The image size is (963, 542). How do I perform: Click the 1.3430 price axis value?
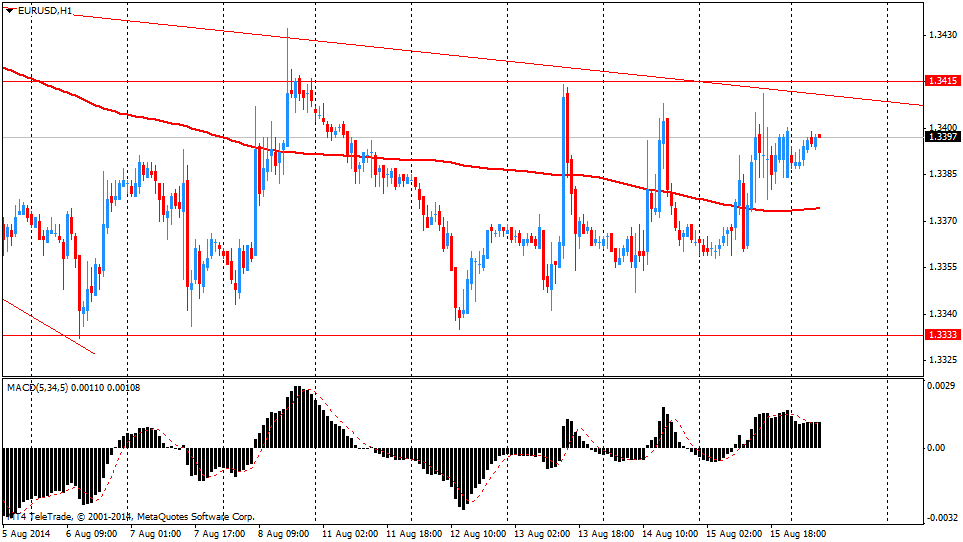point(940,35)
